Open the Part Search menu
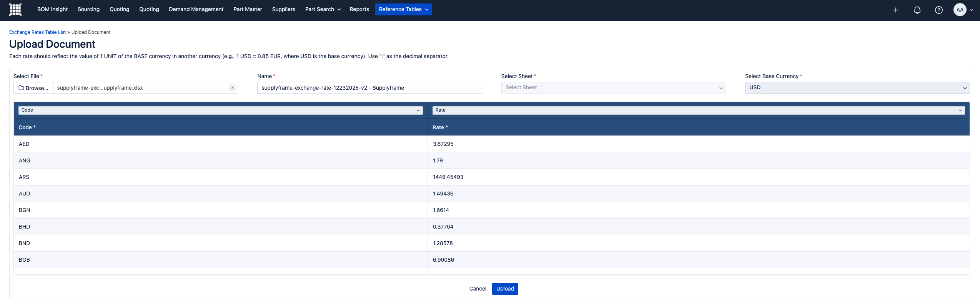 (x=323, y=10)
